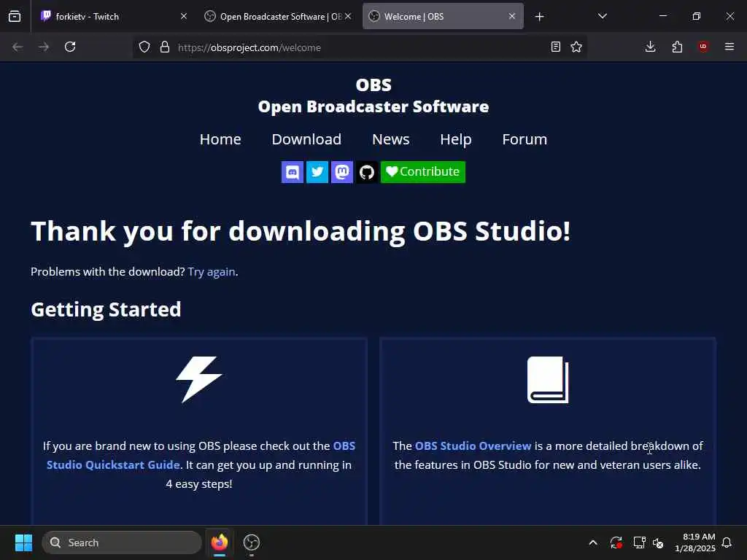Show hidden system tray icons

(593, 542)
